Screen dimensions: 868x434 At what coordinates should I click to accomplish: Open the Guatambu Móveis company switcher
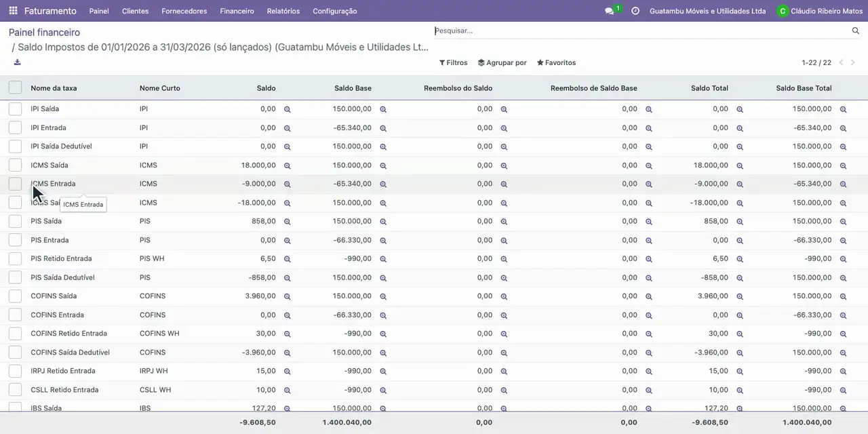(x=707, y=11)
